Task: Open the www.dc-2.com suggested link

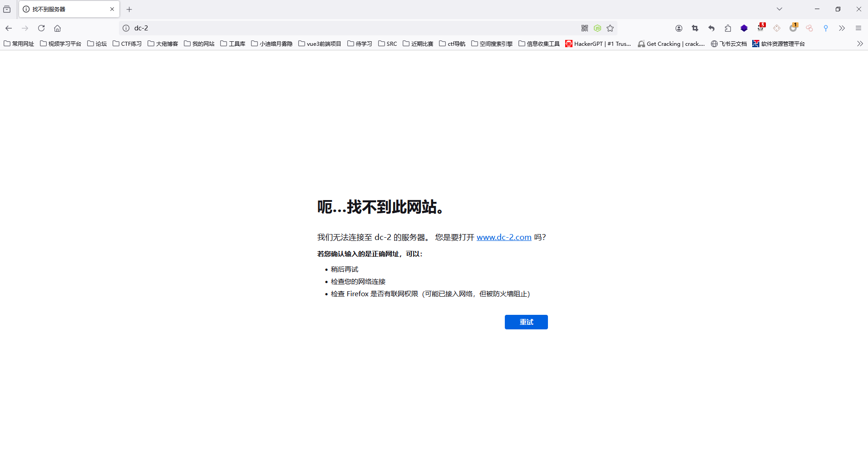Action: click(503, 237)
